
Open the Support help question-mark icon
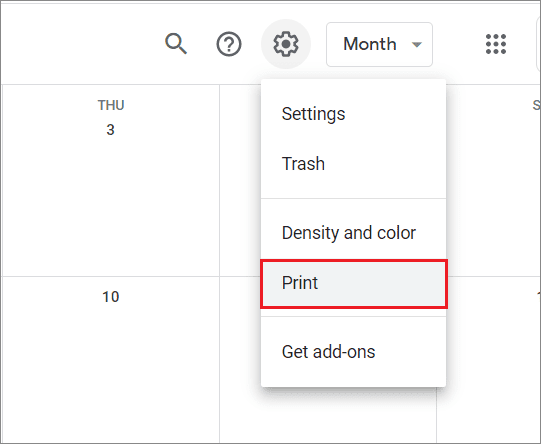tap(229, 44)
